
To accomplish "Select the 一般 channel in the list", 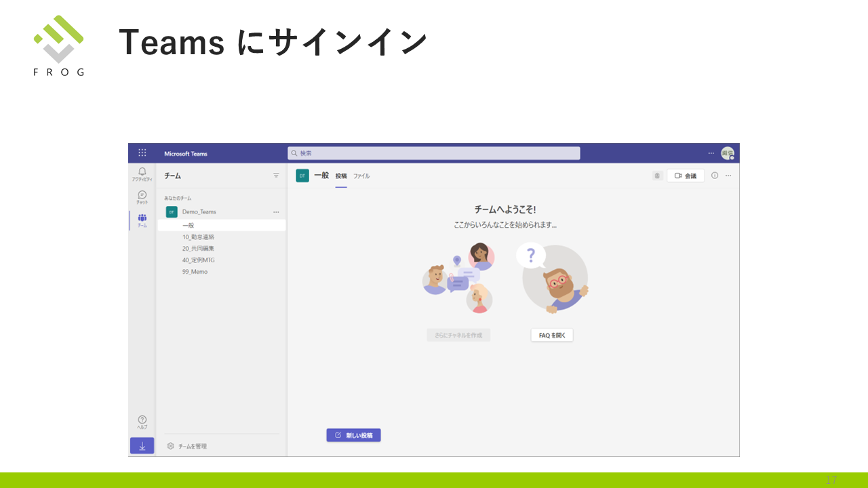I will coord(222,225).
